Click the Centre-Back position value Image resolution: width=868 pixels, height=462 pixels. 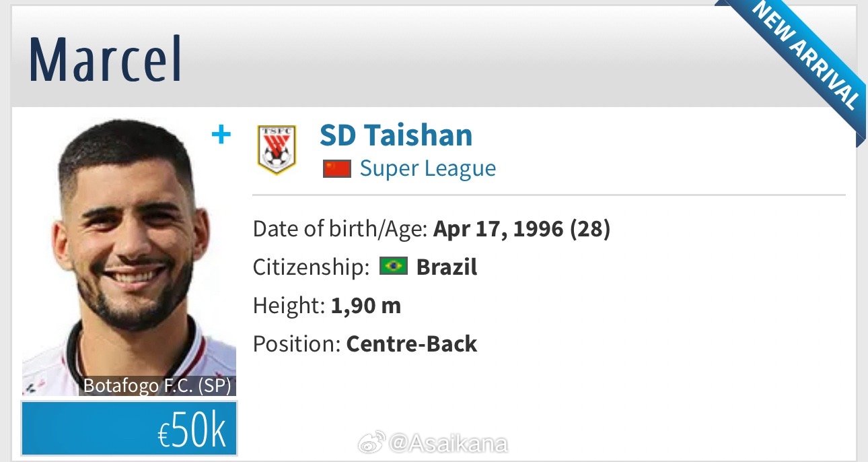tap(412, 344)
